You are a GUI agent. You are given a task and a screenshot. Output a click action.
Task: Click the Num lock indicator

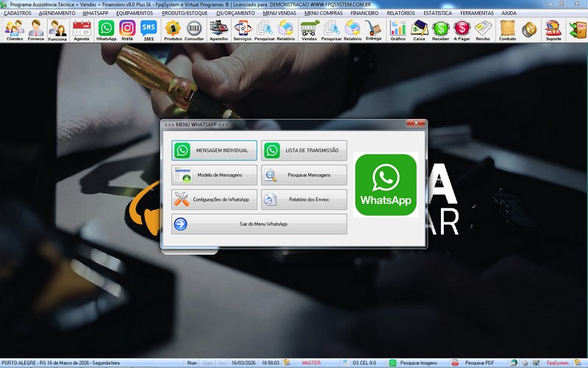coord(192,363)
